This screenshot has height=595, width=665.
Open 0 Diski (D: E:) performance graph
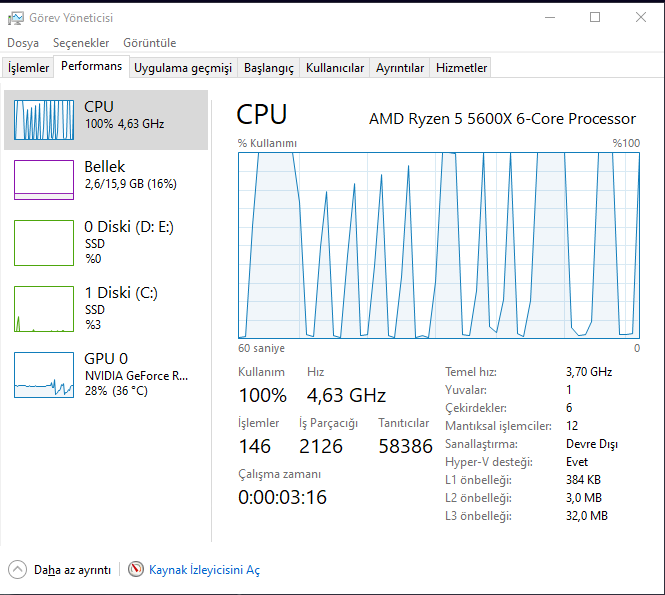[x=44, y=242]
